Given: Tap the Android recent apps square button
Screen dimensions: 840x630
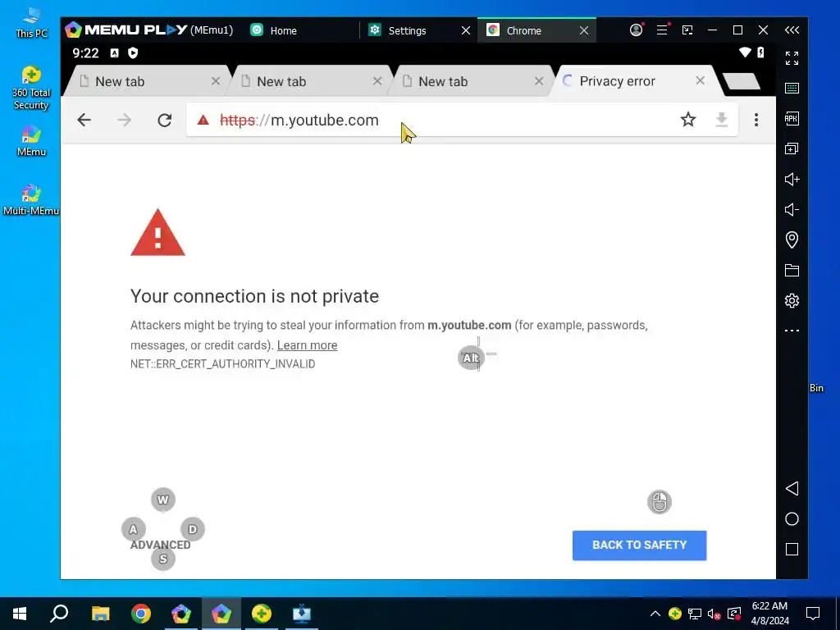Looking at the screenshot, I should point(792,549).
